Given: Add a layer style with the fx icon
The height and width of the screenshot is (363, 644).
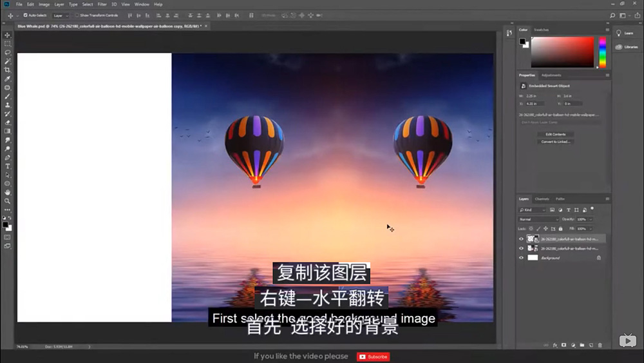Looking at the screenshot, I should (x=555, y=346).
